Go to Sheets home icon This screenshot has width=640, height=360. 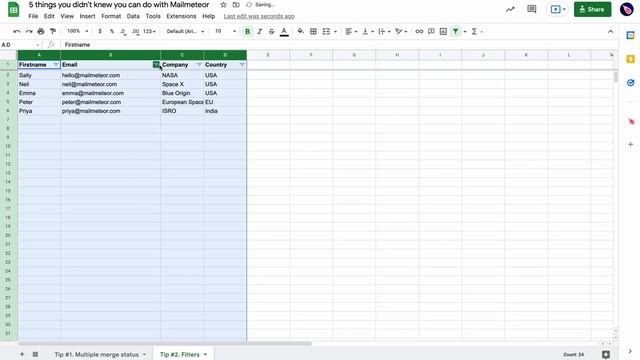13,9
